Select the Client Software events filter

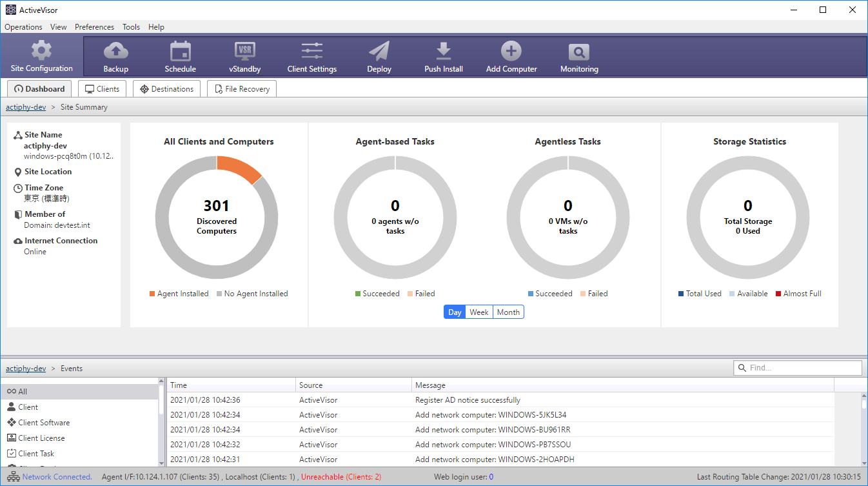tap(79, 423)
